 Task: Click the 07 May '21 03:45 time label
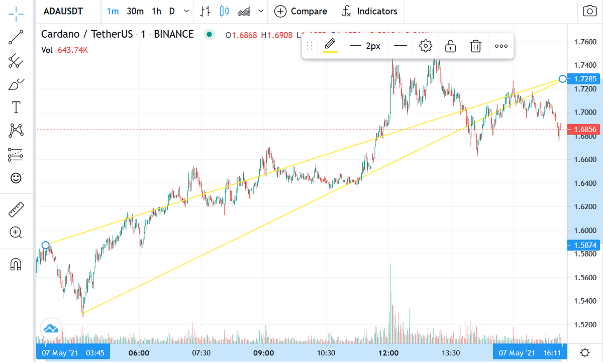coord(74,352)
